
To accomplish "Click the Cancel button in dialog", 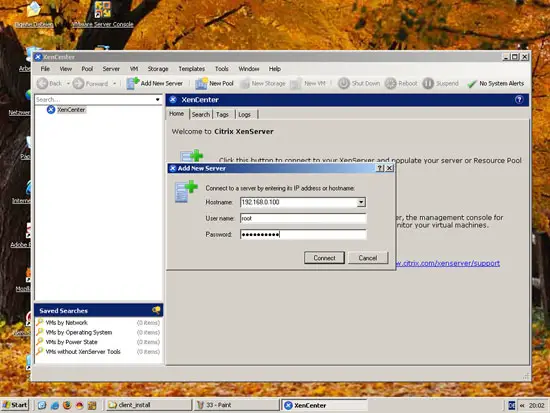I will 368,258.
